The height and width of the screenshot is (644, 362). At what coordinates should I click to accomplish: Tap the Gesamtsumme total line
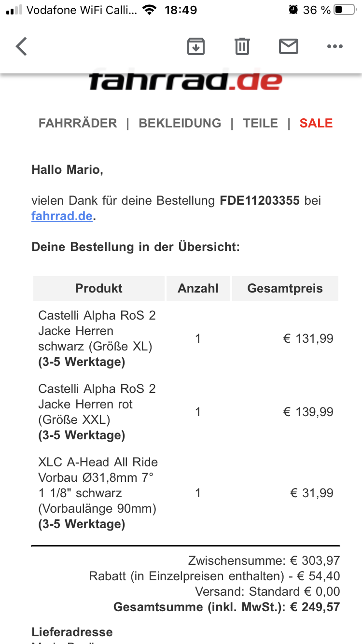click(226, 607)
